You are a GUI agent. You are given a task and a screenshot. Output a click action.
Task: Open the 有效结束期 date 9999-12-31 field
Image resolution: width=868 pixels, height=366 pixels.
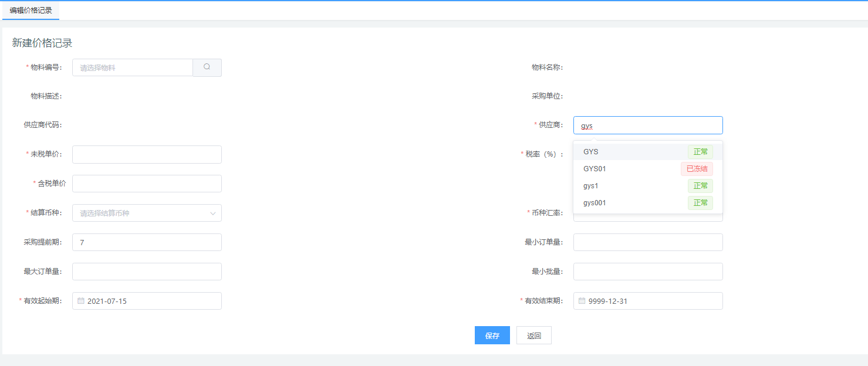tap(651, 301)
